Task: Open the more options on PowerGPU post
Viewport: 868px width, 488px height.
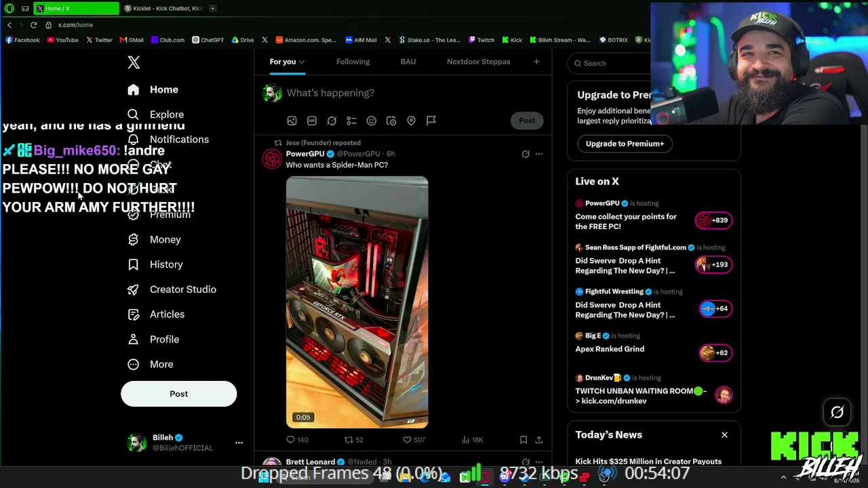Action: tap(539, 154)
